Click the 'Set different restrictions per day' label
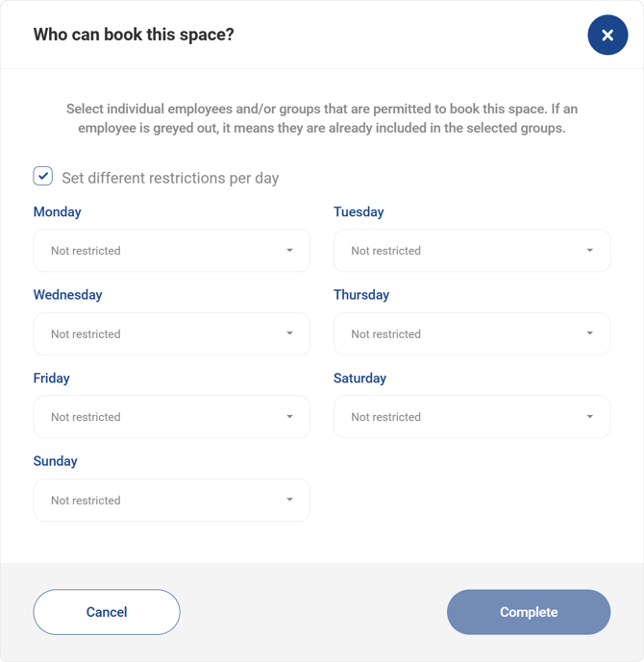644x662 pixels. click(170, 178)
